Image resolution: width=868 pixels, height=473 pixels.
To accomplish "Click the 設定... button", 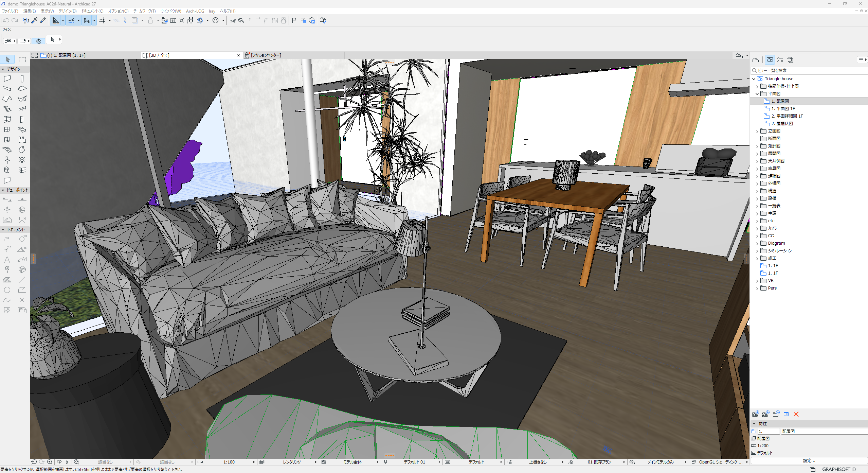I will [x=809, y=460].
